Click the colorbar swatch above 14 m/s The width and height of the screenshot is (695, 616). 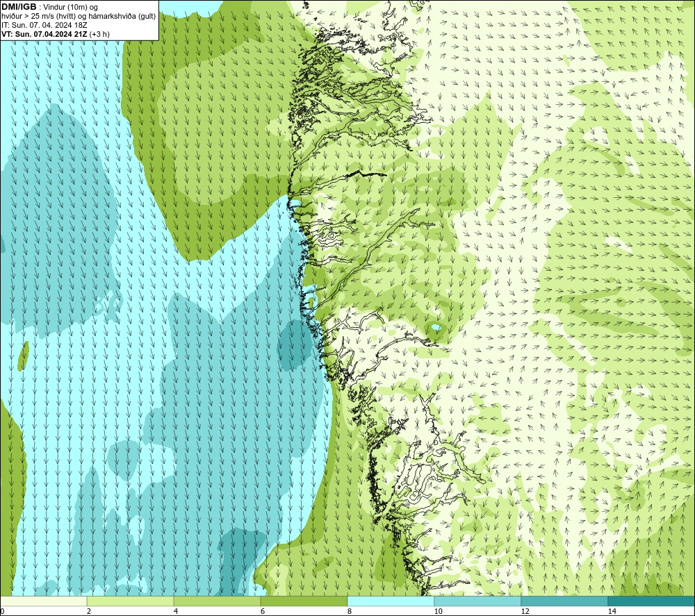652,601
